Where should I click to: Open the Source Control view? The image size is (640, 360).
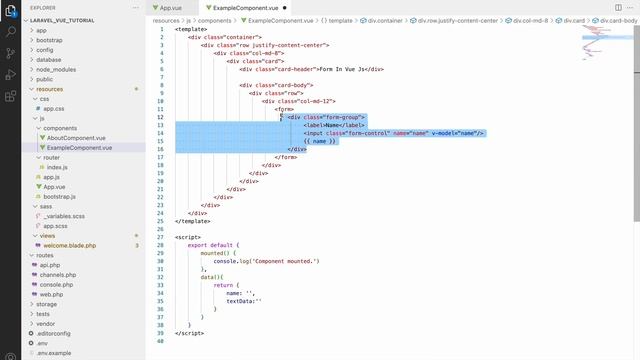(x=11, y=53)
